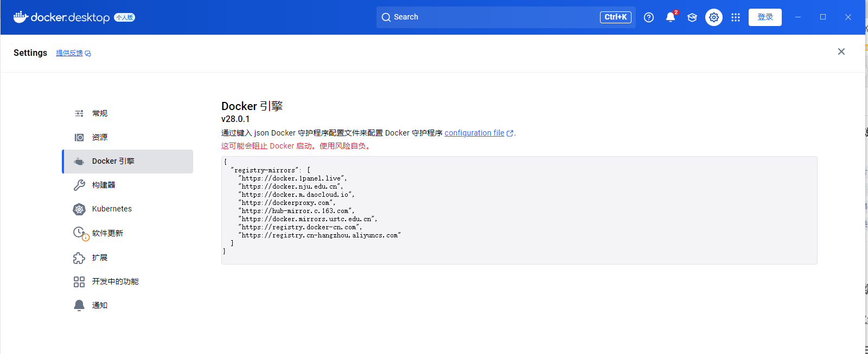Click the registry.cn-hangzhou.aliyuncs.com mirror line
The width and height of the screenshot is (868, 354).
320,235
